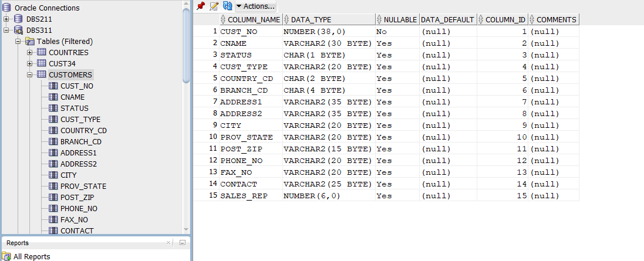This screenshot has height=261, width=644.
Task: Click the CUST_NO column icon in tree
Action: pos(53,86)
